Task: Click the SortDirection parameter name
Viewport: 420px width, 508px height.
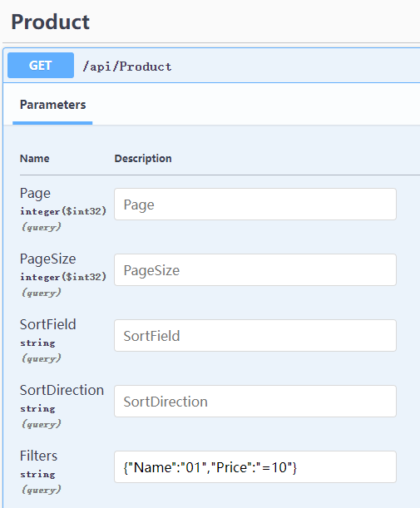Action: (x=62, y=390)
